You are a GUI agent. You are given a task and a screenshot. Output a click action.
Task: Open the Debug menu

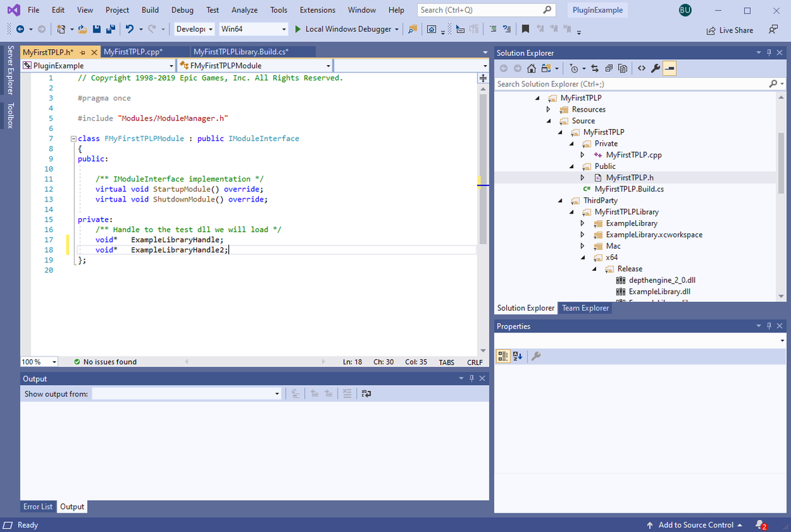182,10
